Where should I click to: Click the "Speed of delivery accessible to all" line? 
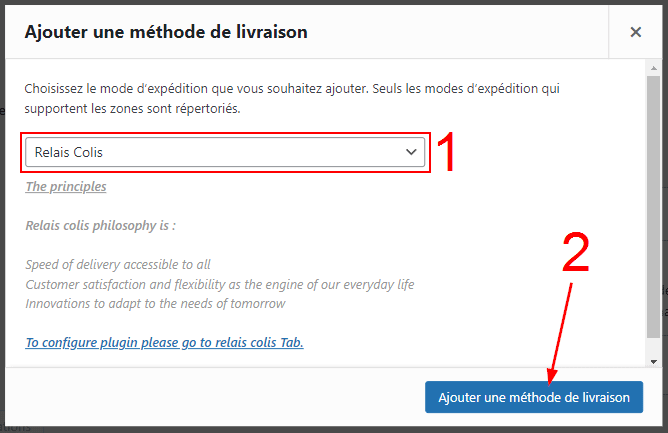pyautogui.click(x=118, y=264)
